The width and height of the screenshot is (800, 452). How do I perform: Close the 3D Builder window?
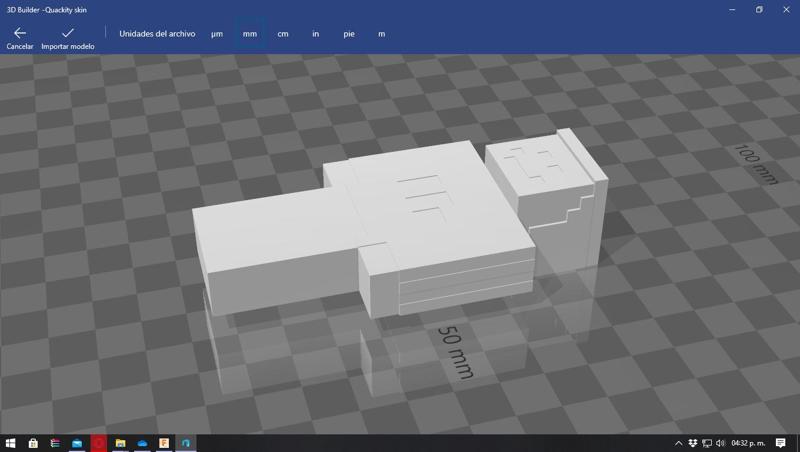[786, 9]
